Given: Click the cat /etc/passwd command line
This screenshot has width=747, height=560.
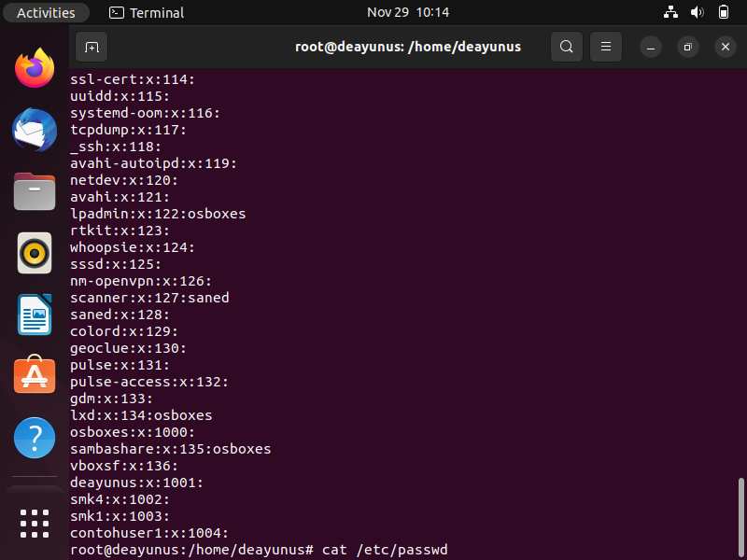Looking at the screenshot, I should [x=260, y=550].
